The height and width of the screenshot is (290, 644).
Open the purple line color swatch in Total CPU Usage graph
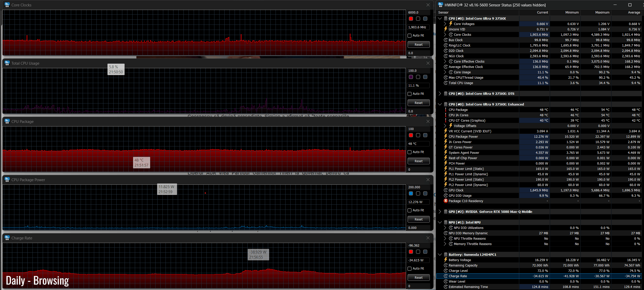pyautogui.click(x=411, y=77)
